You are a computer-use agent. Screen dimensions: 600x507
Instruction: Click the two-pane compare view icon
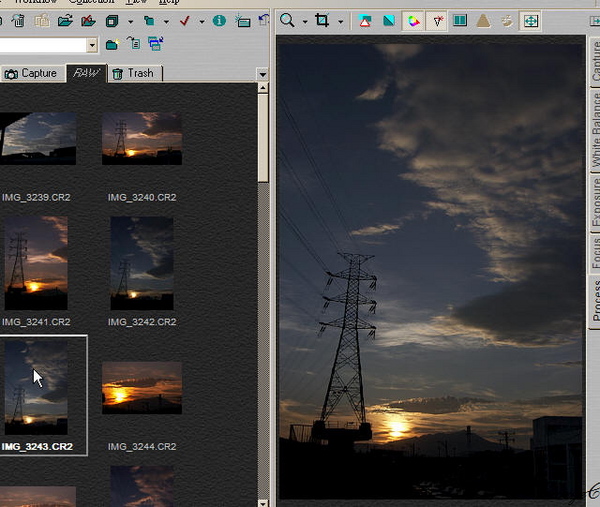click(460, 20)
